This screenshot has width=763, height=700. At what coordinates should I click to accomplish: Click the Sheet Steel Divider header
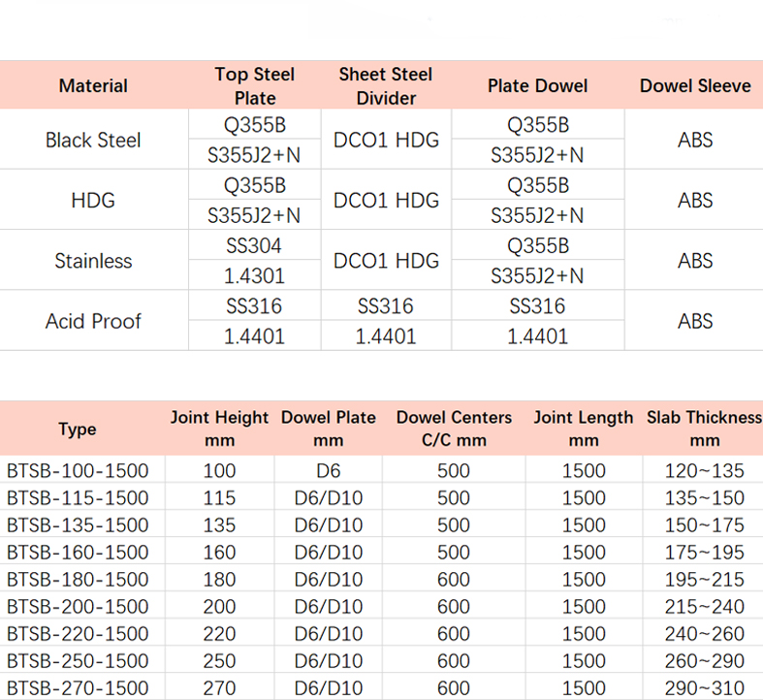(386, 86)
